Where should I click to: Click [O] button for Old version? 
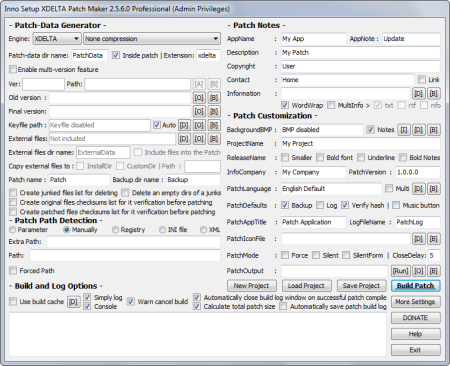click(199, 98)
